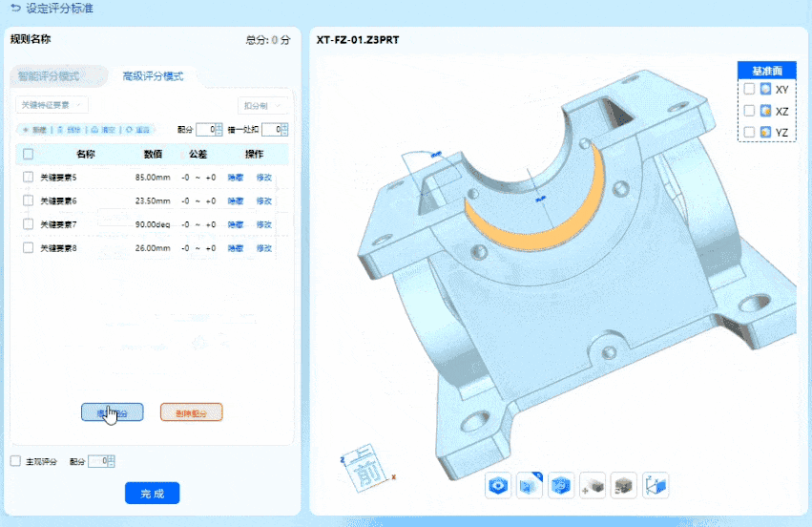Click the gray assembly cube toolbar icon

click(623, 486)
